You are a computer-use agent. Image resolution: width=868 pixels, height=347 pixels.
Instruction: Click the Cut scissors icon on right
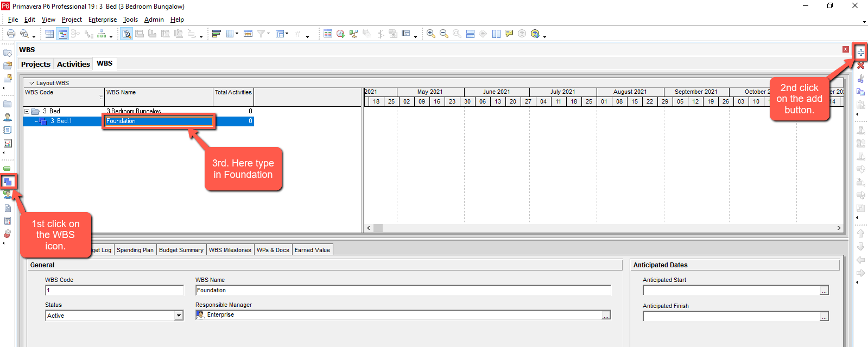[x=860, y=79]
